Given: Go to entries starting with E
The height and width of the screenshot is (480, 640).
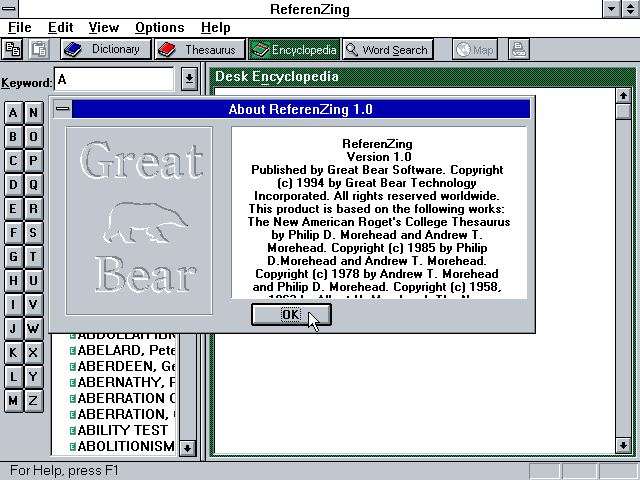Looking at the screenshot, I should (13, 209).
